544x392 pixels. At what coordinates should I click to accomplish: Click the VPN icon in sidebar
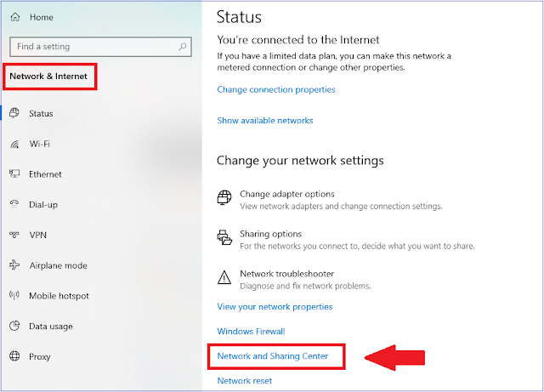tap(14, 235)
